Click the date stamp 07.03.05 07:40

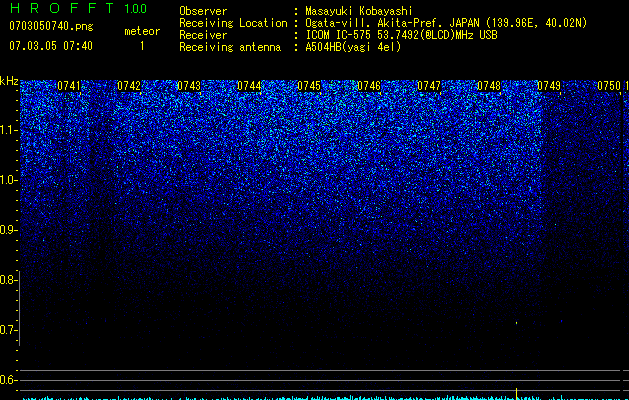[51, 46]
